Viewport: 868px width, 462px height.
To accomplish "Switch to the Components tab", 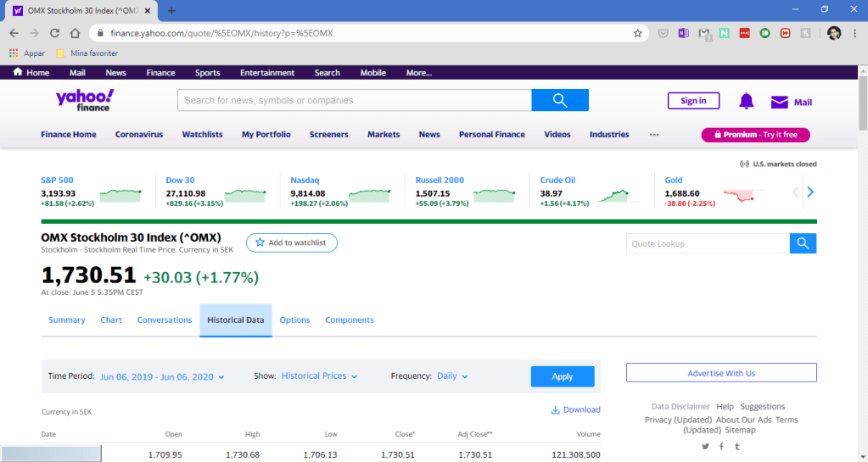I will 350,320.
